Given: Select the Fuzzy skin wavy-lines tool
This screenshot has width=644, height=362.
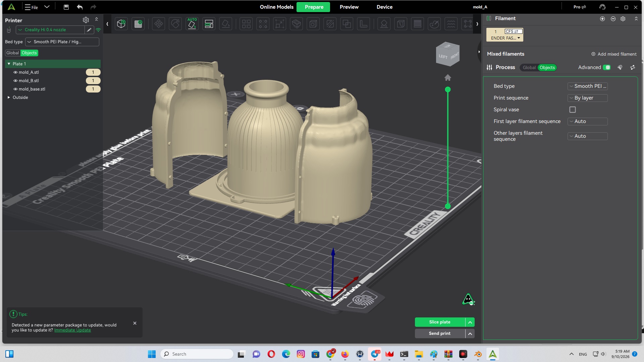Looking at the screenshot, I should [x=451, y=24].
